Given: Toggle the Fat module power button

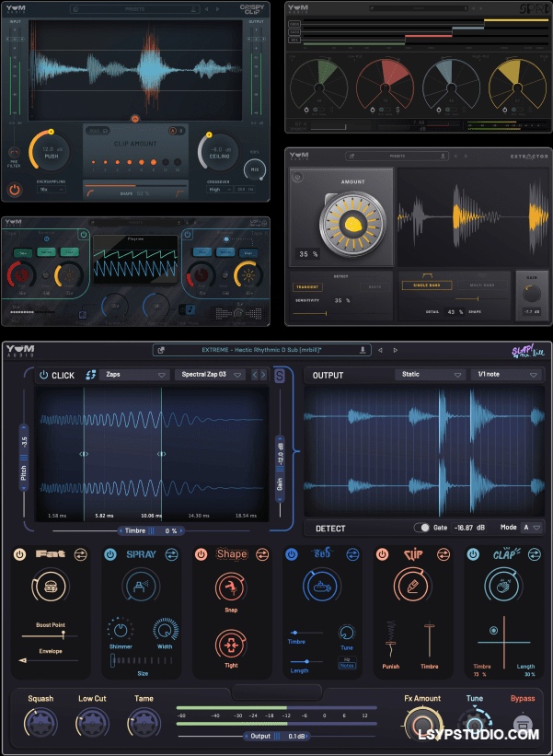Looking at the screenshot, I should (19, 554).
